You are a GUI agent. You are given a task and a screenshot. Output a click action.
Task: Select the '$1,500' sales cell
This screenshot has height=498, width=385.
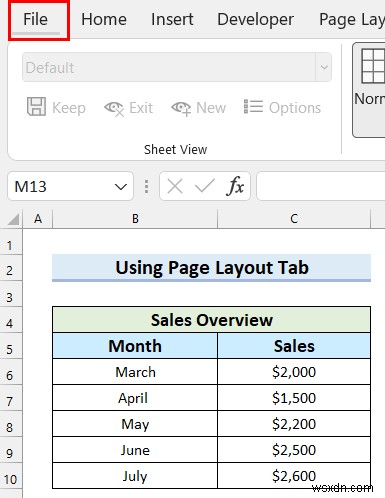294,398
